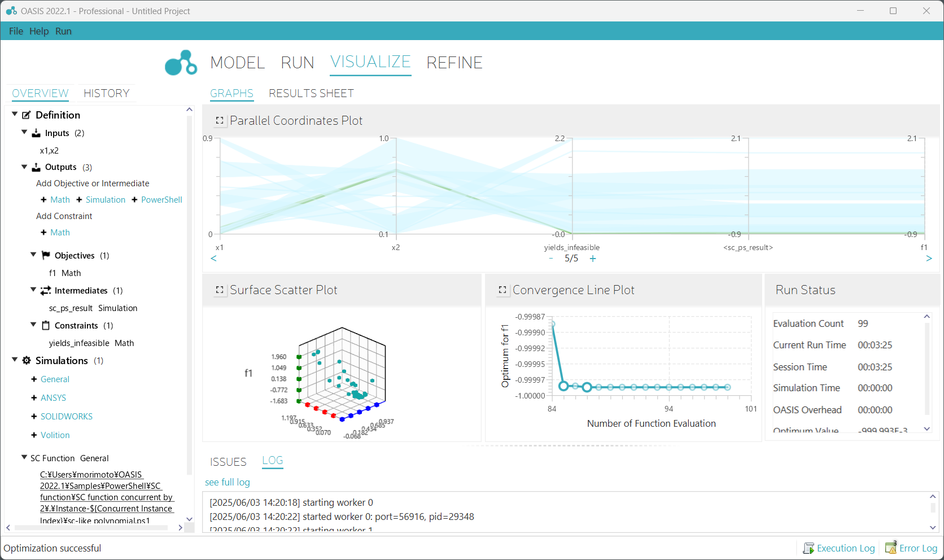Viewport: 944px width, 560px height.
Task: Open the Error Log
Action: 911,548
